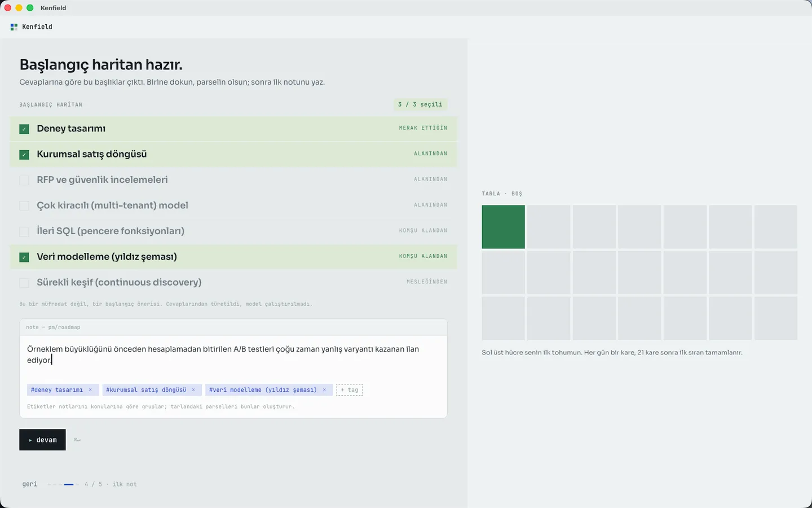Click the "Bu bir müfredat değil" disclaimer text

(x=166, y=304)
